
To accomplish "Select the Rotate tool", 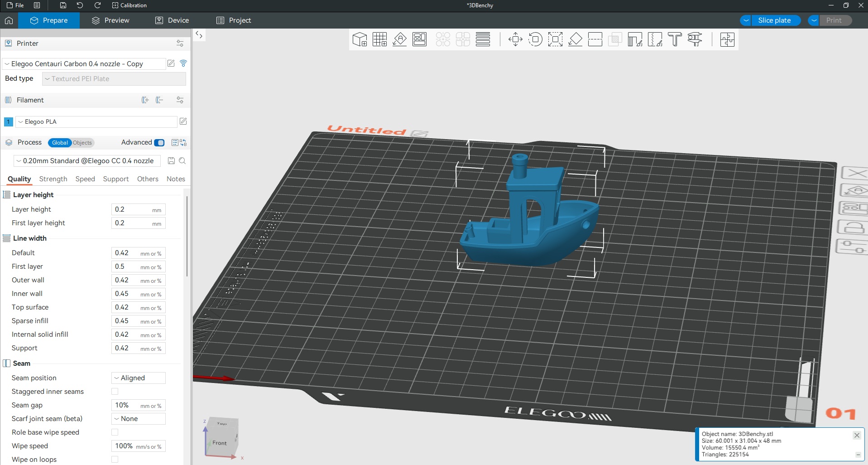I will coord(535,39).
